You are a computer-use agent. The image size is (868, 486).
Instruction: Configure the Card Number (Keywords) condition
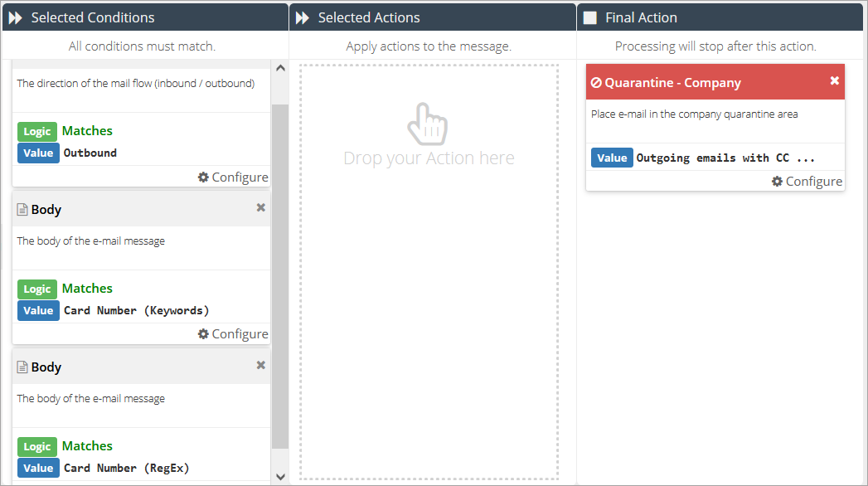[x=233, y=333]
